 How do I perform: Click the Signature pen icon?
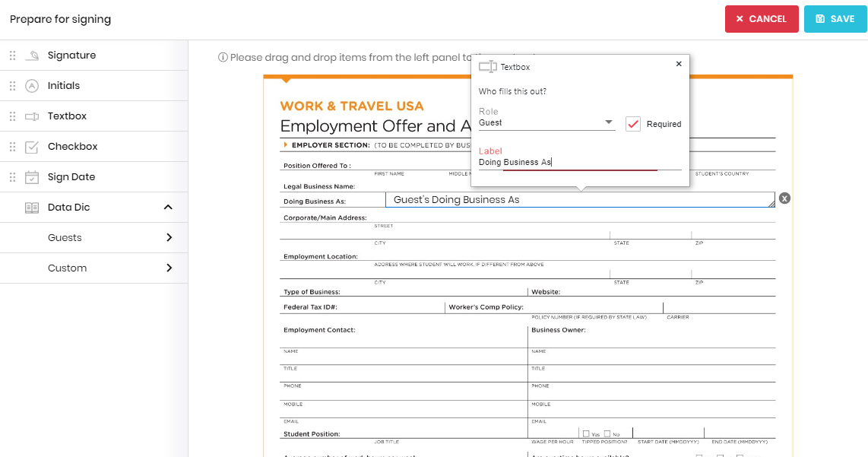[32, 56]
